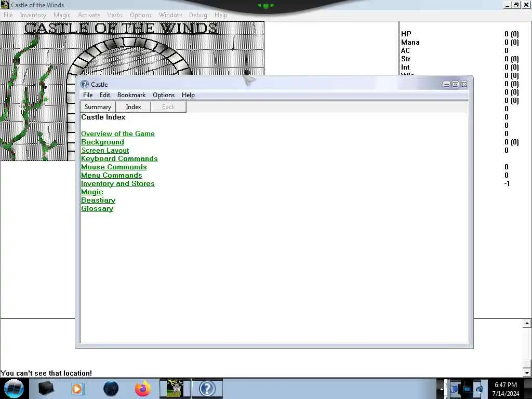Viewport: 532px width, 399px height.
Task: Show hidden system tray icons
Action: point(442,389)
